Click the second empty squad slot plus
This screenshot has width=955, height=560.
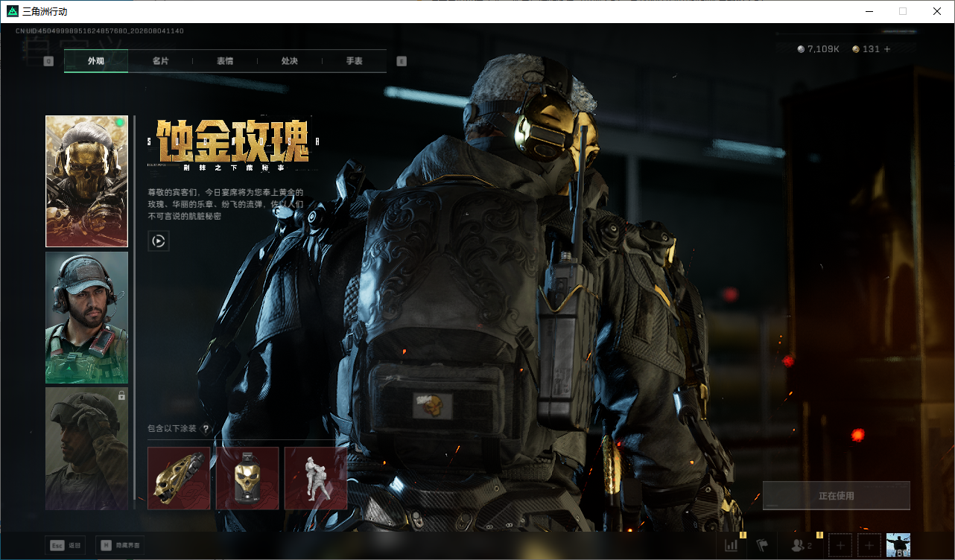click(869, 546)
